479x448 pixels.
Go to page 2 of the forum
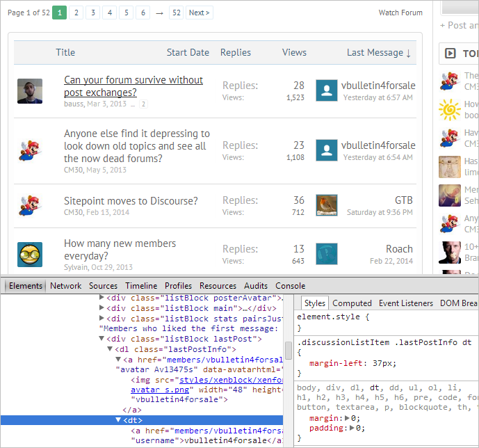point(76,13)
